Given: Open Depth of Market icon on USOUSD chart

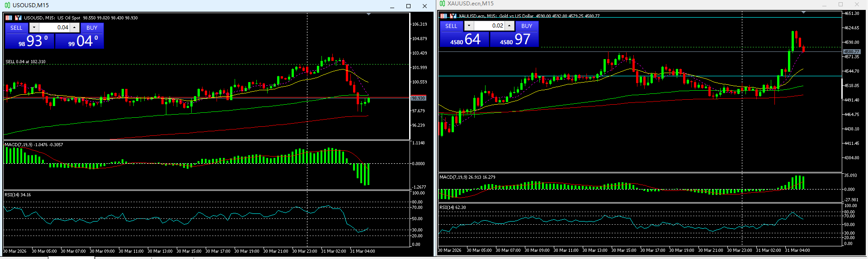Looking at the screenshot, I should (18, 18).
